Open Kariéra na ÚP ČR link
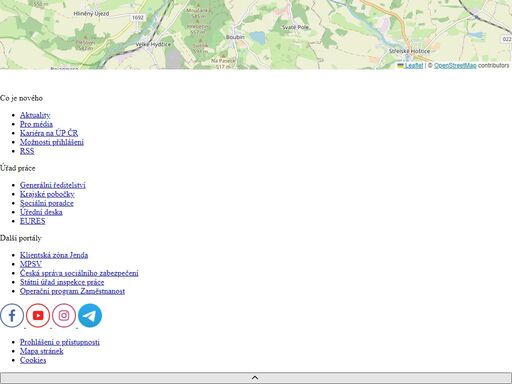 pyautogui.click(x=49, y=133)
